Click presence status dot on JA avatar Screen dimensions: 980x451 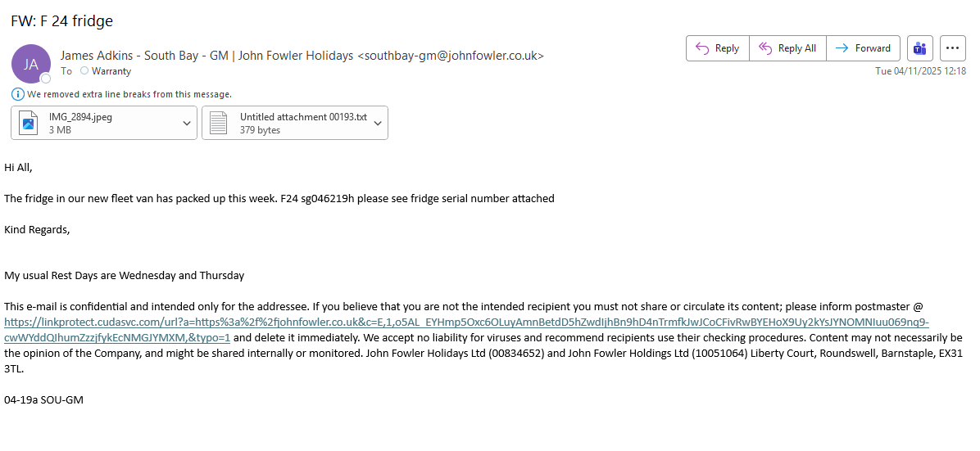(x=46, y=79)
